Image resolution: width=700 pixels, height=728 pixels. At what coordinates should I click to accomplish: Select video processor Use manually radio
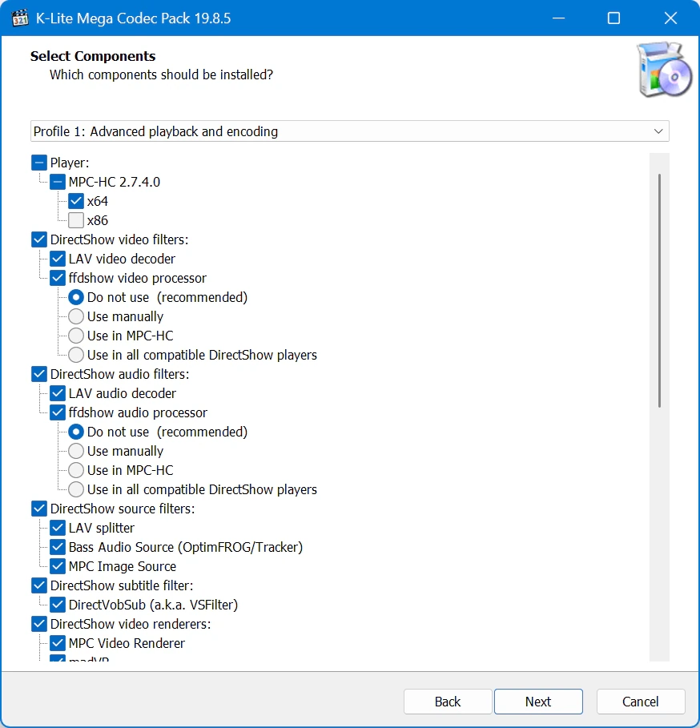coord(76,316)
